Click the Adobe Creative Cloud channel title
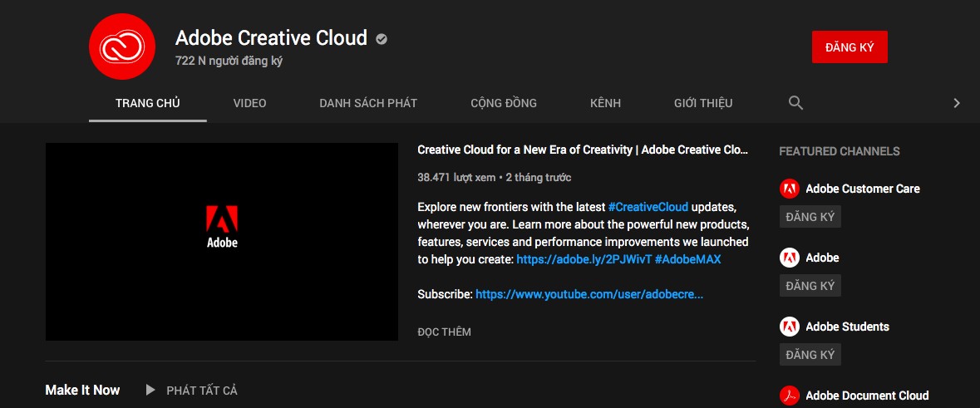Image resolution: width=980 pixels, height=408 pixels. (271, 38)
